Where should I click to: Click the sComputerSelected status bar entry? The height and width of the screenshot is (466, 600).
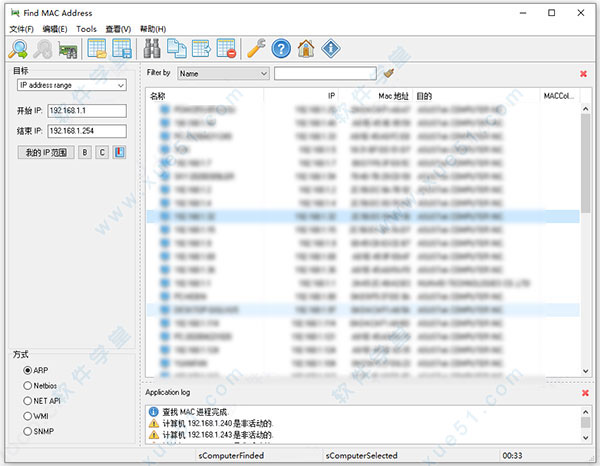pos(362,456)
